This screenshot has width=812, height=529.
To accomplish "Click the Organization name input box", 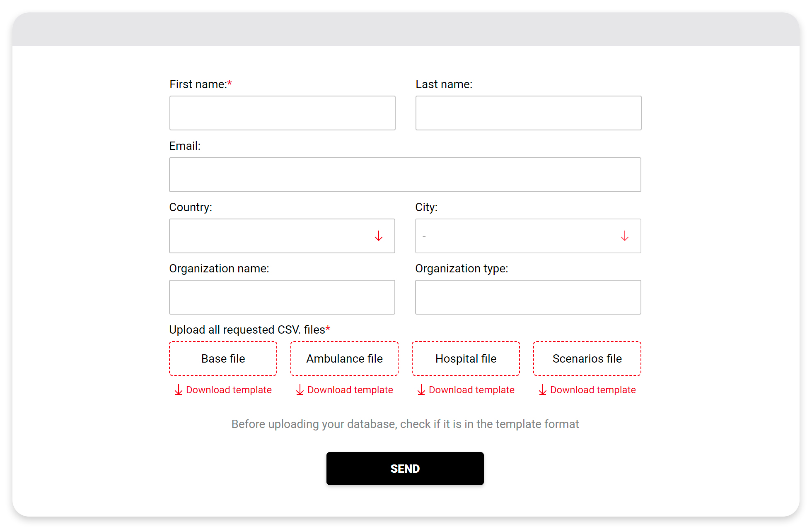I will tap(282, 297).
